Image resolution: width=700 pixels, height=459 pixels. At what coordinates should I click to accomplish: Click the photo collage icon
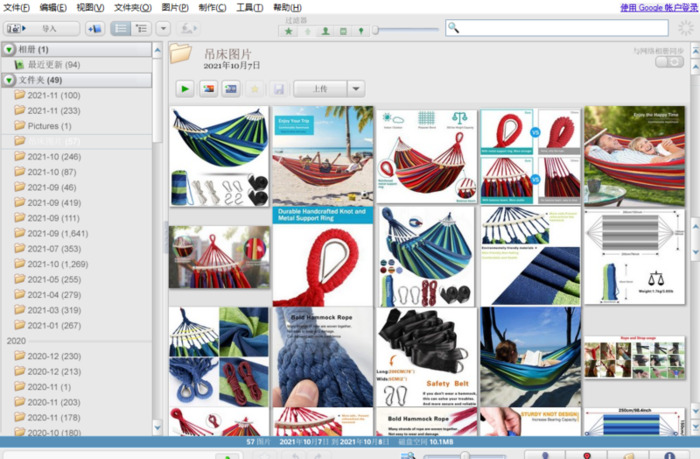(208, 88)
